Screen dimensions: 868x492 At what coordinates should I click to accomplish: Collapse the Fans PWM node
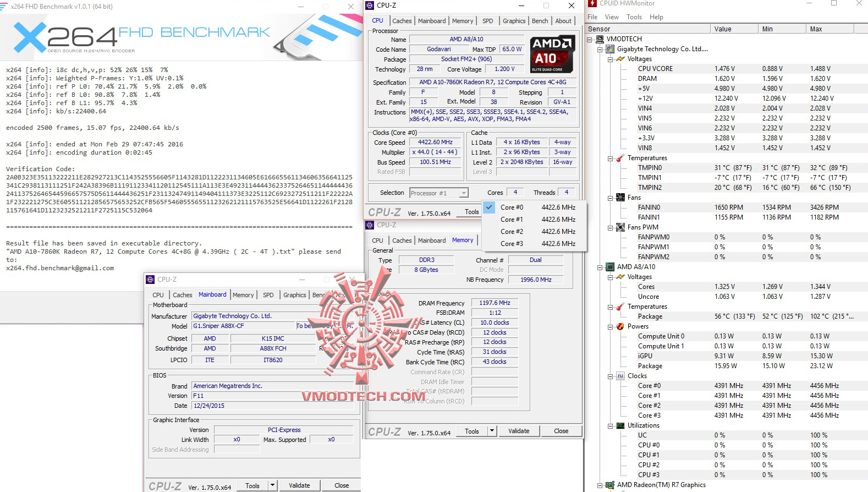tap(610, 228)
